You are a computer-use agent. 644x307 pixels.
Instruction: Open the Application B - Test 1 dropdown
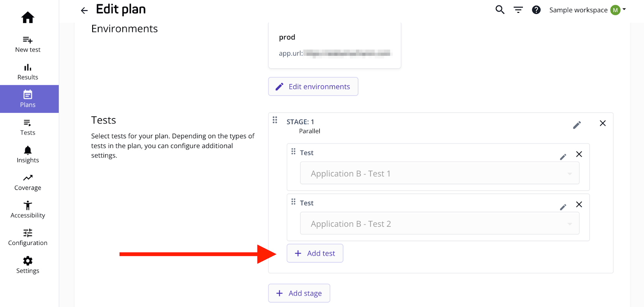(x=440, y=173)
